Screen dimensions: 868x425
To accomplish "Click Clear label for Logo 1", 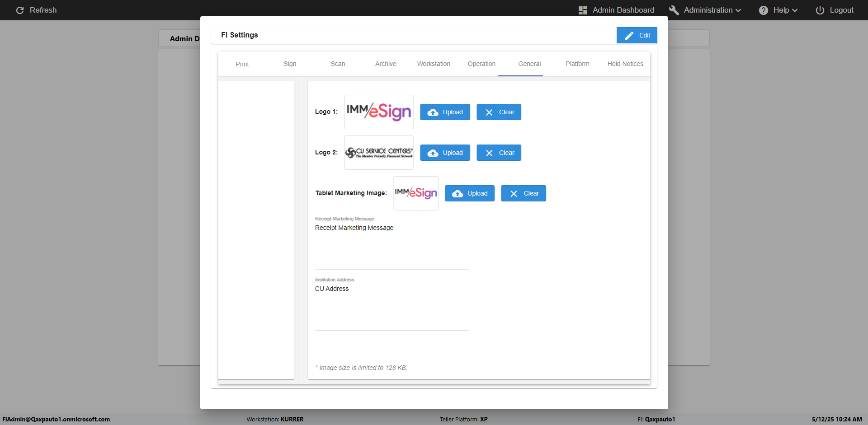I will pos(507,112).
